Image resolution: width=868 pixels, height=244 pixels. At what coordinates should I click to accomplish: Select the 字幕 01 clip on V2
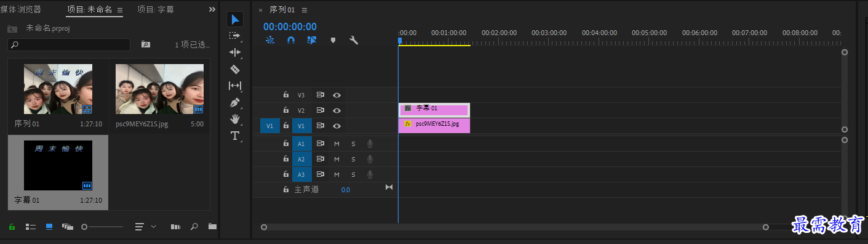434,110
